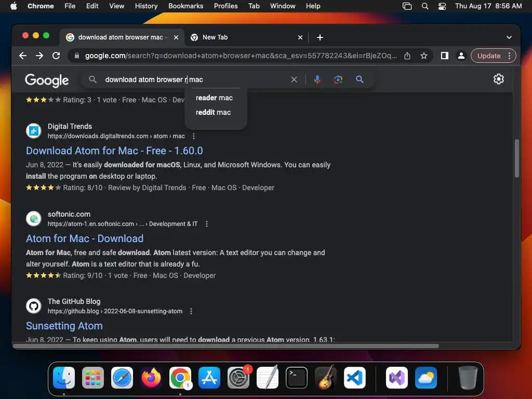Open the Bookmarks menu
Viewport: 532px width, 399px height.
(185, 6)
